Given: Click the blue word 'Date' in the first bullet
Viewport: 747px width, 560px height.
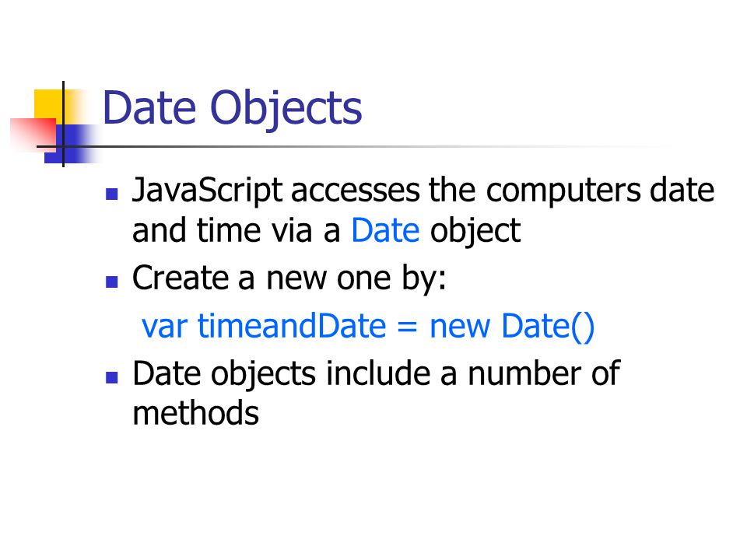Looking at the screenshot, I should pos(385,230).
